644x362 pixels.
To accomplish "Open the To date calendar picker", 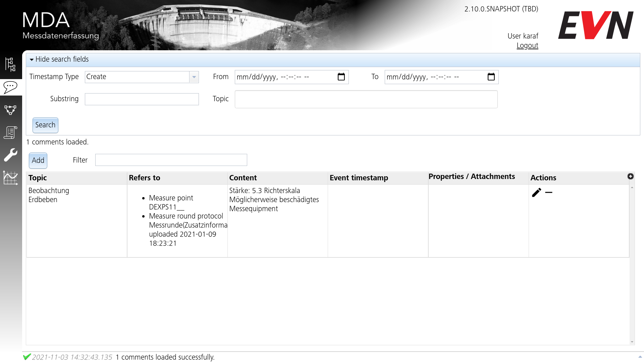I will click(491, 77).
